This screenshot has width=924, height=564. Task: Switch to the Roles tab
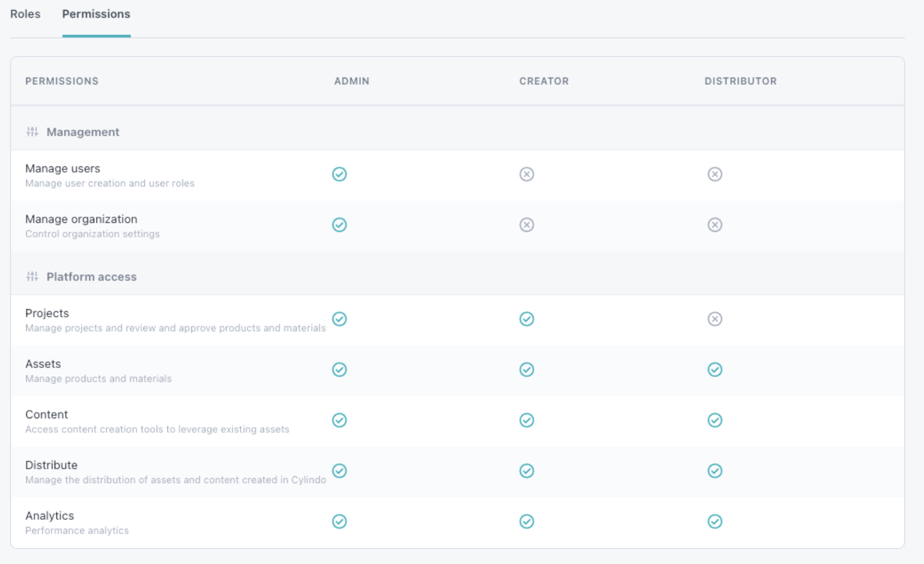click(25, 14)
